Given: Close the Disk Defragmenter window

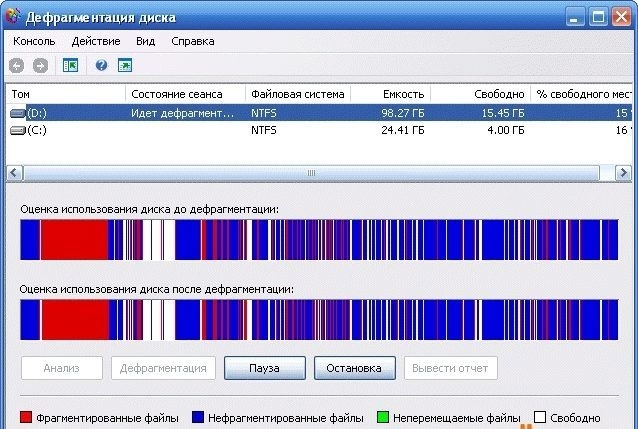Looking at the screenshot, I should [x=622, y=17].
